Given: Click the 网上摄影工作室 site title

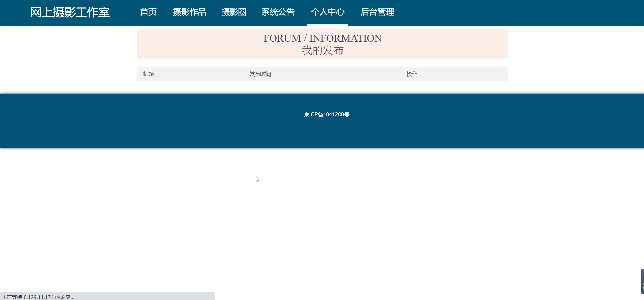Looking at the screenshot, I should click(x=70, y=12).
